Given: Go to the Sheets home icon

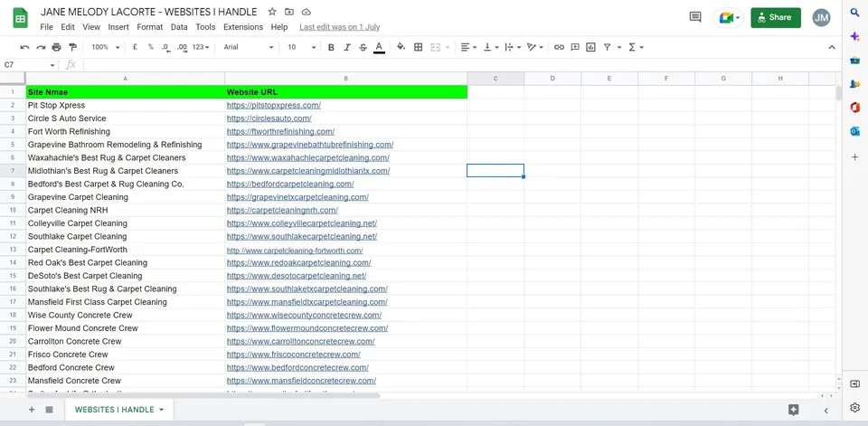Looking at the screenshot, I should (x=21, y=18).
